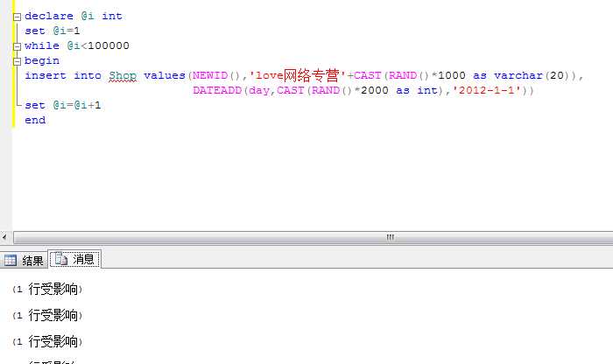Image resolution: width=613 pixels, height=364 pixels.
Task: Collapse the begin block outline box
Action: pos(17,62)
